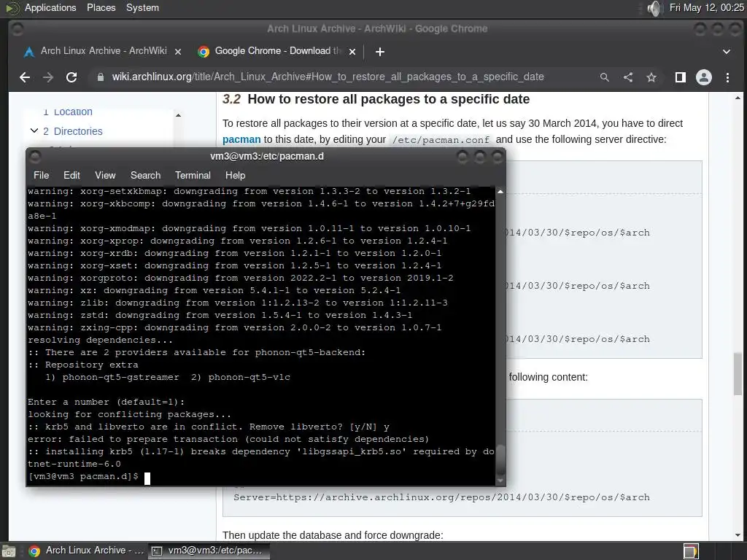Image resolution: width=747 pixels, height=560 pixels.
Task: Click the Chrome favicon on the second tab
Action: tap(204, 52)
